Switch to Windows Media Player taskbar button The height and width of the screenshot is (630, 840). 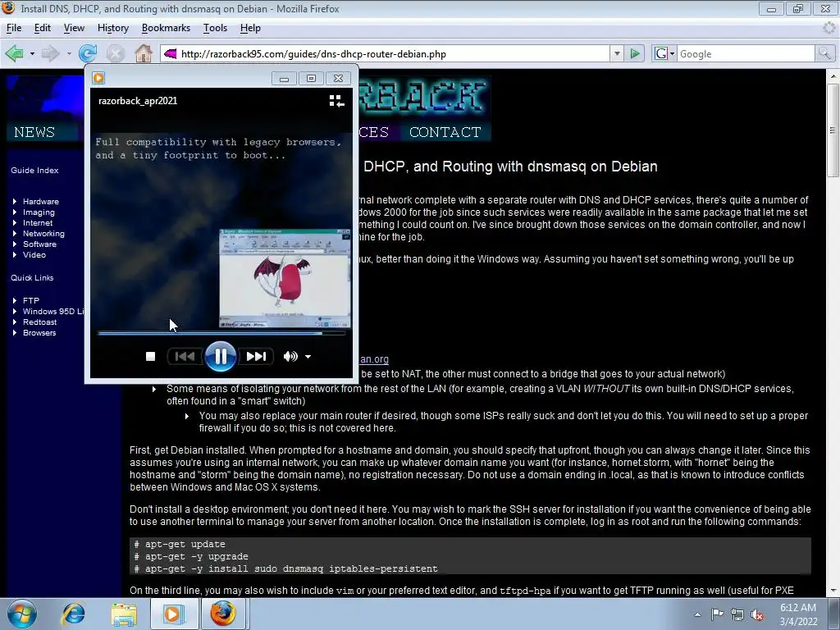[174, 614]
